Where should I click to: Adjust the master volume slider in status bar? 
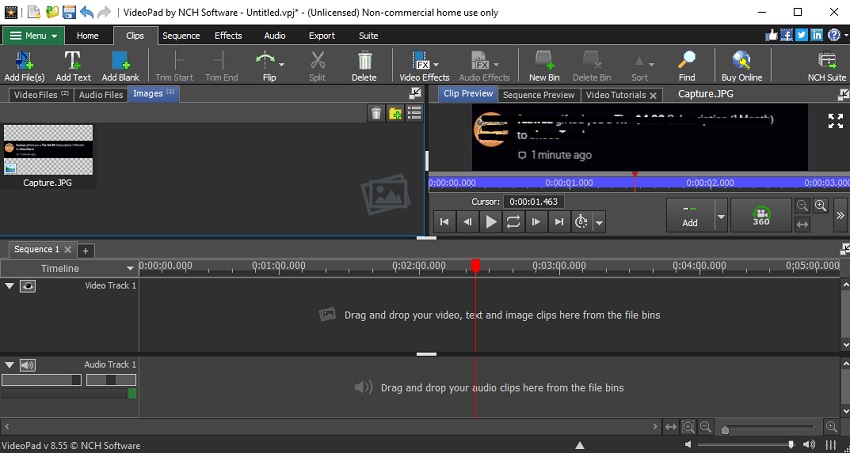[744, 444]
